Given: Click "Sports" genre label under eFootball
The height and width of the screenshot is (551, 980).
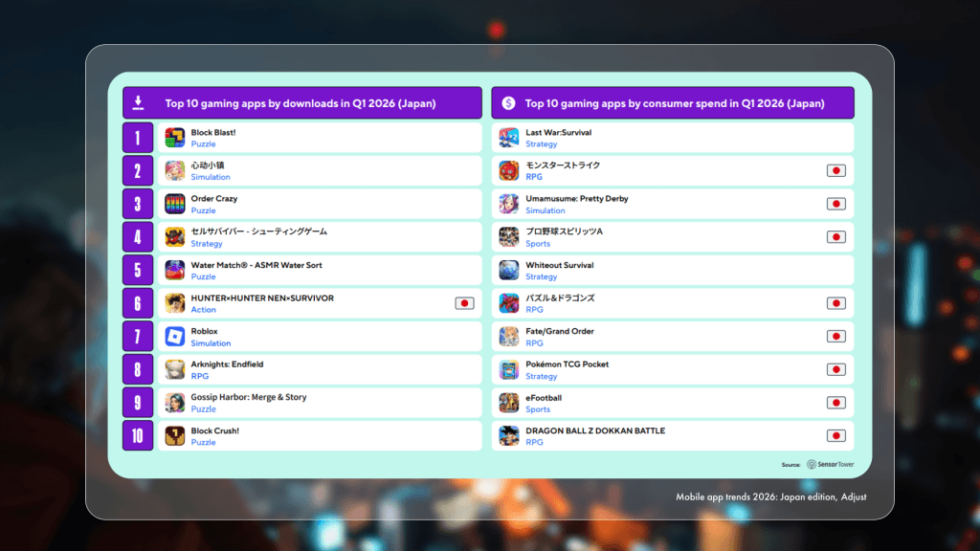Looking at the screenshot, I should tap(538, 409).
